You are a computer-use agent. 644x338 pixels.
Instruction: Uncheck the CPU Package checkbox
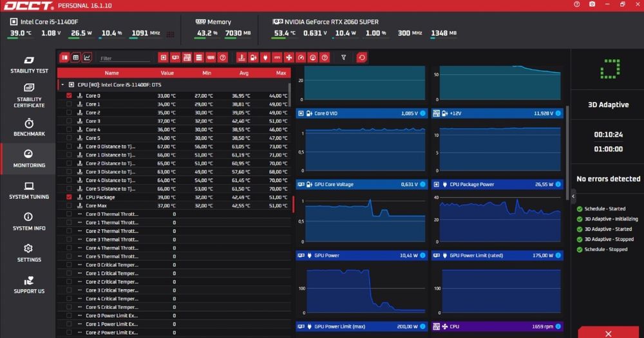pos(69,197)
